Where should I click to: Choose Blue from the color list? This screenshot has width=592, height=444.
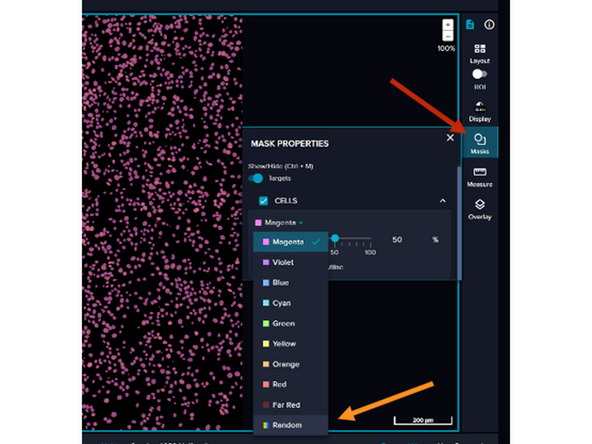[290, 283]
